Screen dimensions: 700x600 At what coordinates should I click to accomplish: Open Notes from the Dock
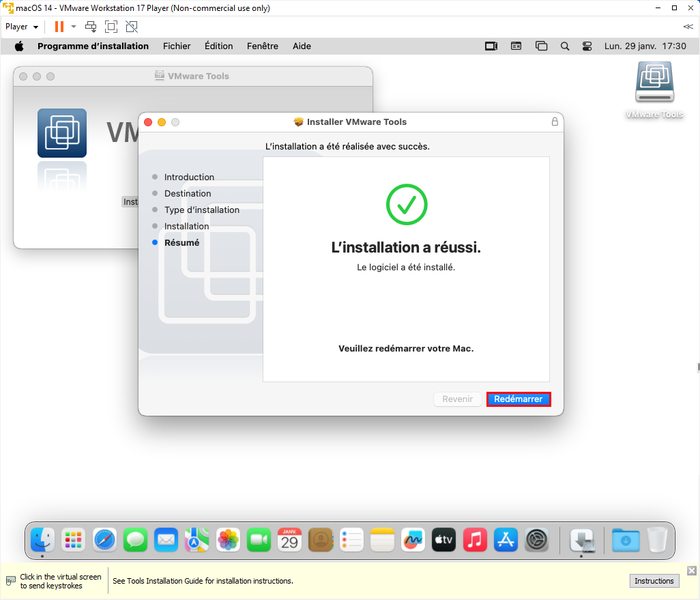pyautogui.click(x=382, y=540)
